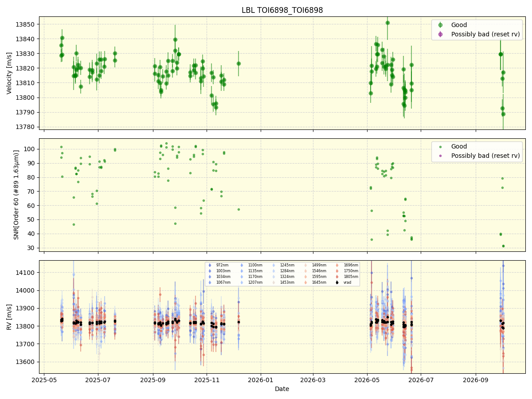Click the highest velocity data point near 13850

[387, 23]
